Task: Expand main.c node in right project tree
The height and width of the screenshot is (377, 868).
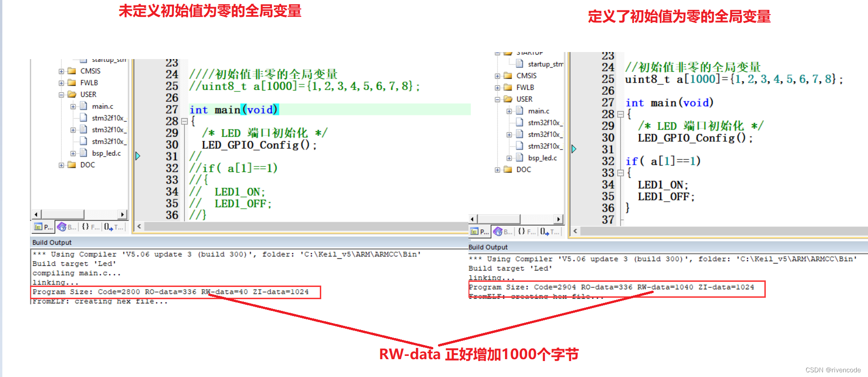Action: (x=509, y=111)
